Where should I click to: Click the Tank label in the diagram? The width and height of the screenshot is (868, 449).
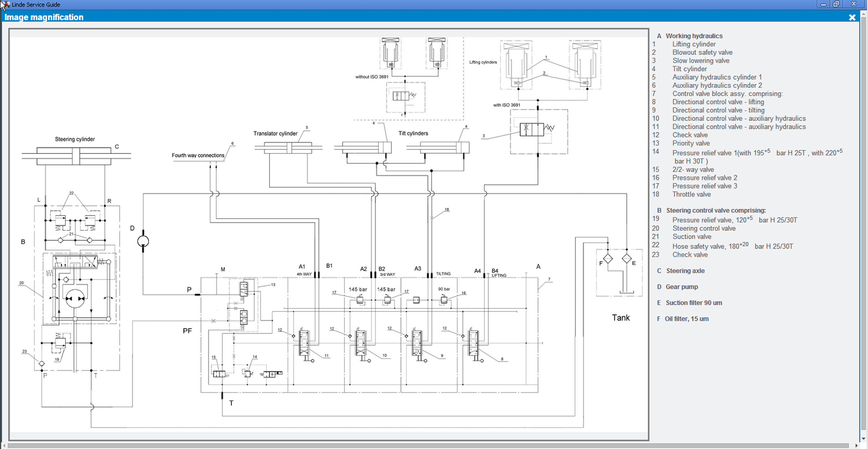tap(621, 318)
